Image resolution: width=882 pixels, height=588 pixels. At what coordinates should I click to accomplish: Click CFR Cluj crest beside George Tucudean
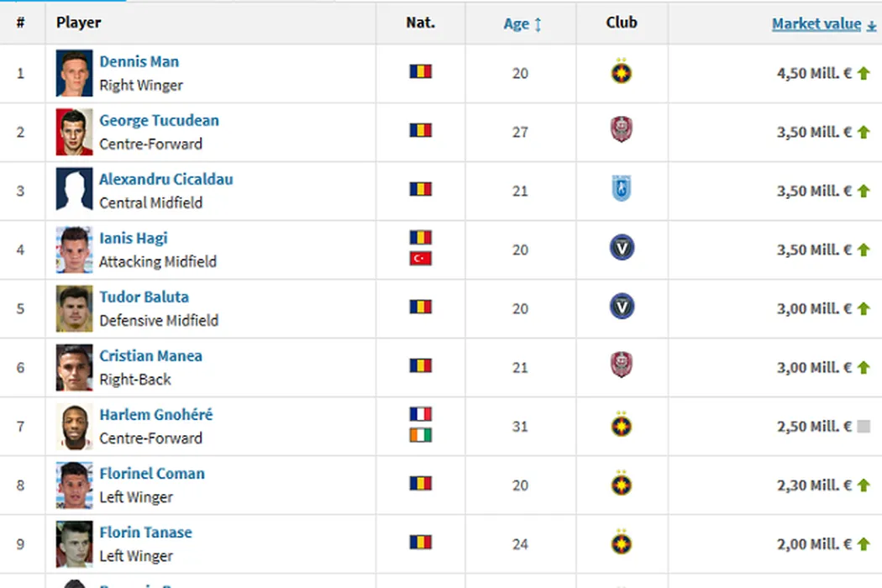(622, 131)
